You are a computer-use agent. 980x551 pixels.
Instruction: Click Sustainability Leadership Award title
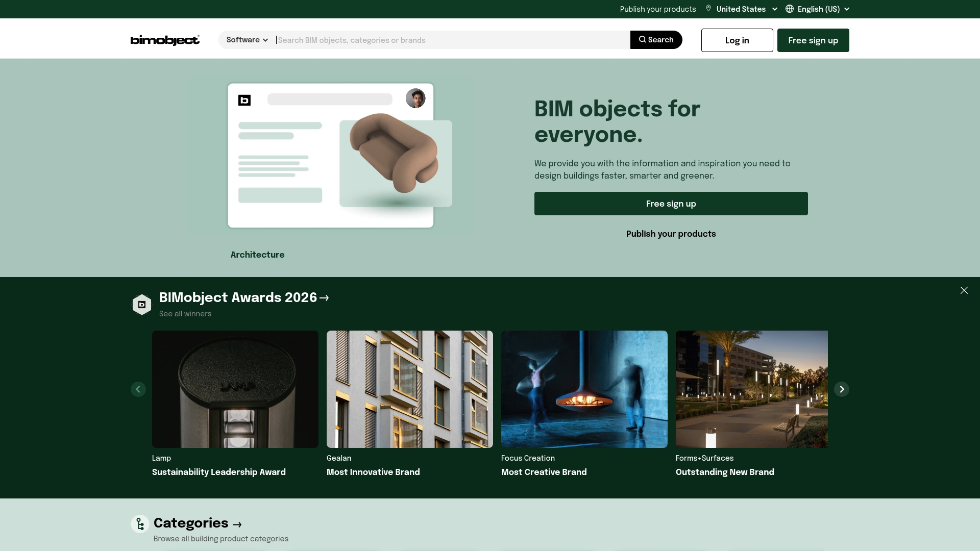point(219,472)
